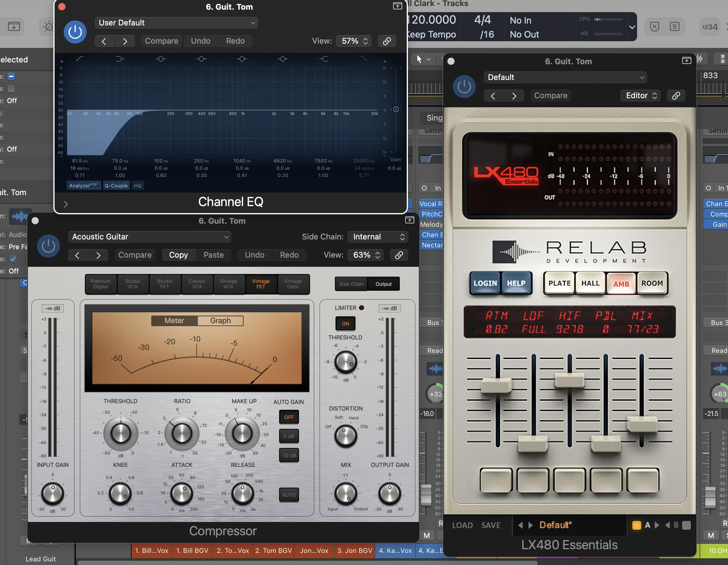Toggle Compressor power button

coord(48,246)
